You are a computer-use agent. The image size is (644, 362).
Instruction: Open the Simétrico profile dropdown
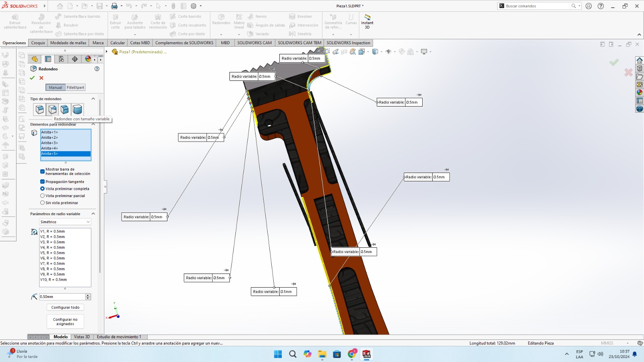tap(65, 222)
